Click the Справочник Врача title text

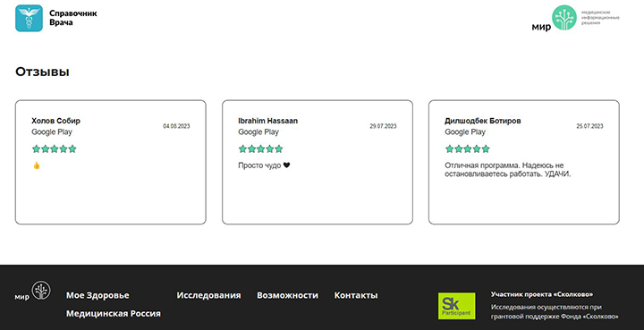pyautogui.click(x=73, y=18)
